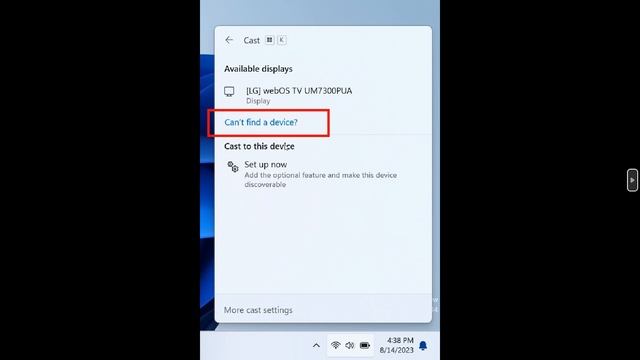Click the battery icon in taskbar
Image resolution: width=640 pixels, height=360 pixels.
click(x=365, y=345)
